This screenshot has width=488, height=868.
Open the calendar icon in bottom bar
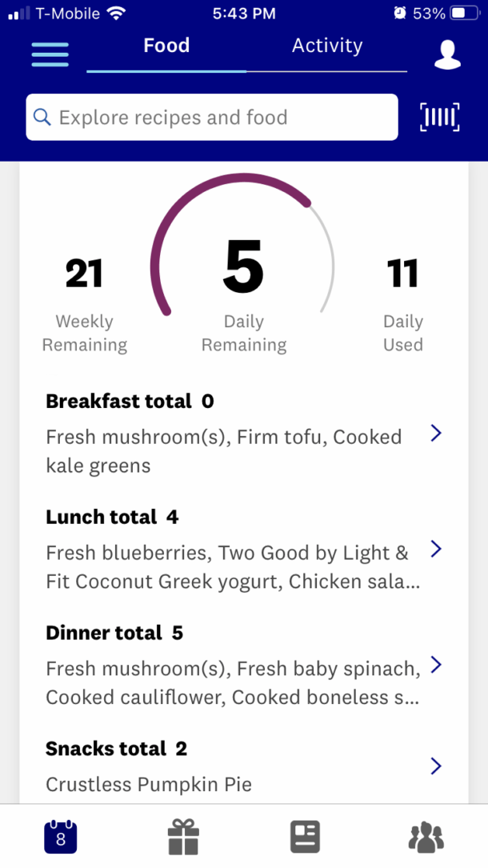60,837
